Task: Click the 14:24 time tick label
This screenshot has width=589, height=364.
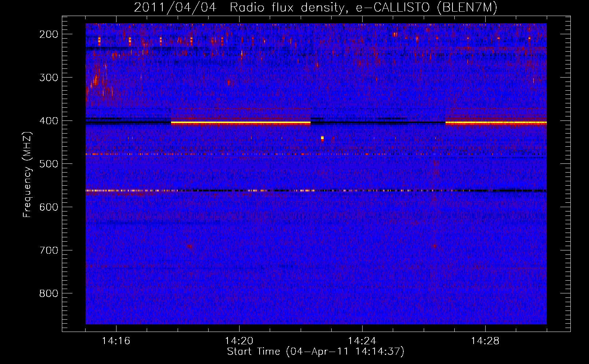Action: (x=362, y=341)
